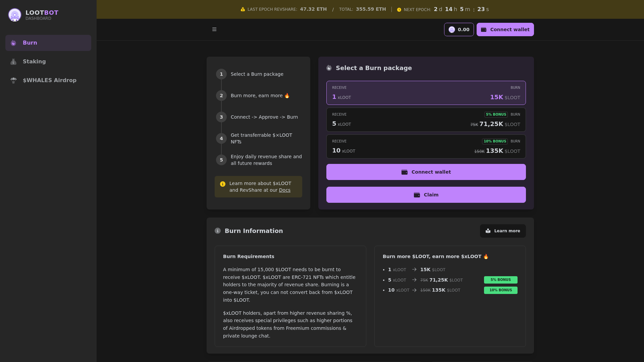This screenshot has width=644, height=362.
Task: Click the fire emoji after Burn more, earn more step
Action: pos(287,96)
